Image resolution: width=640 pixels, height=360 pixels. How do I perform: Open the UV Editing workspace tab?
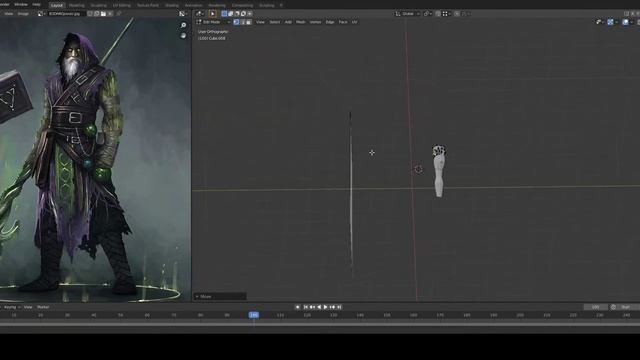pos(122,5)
